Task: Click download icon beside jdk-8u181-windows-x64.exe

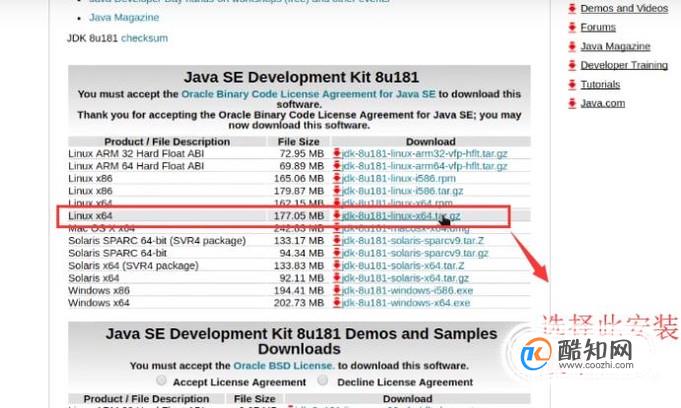Action: point(337,303)
